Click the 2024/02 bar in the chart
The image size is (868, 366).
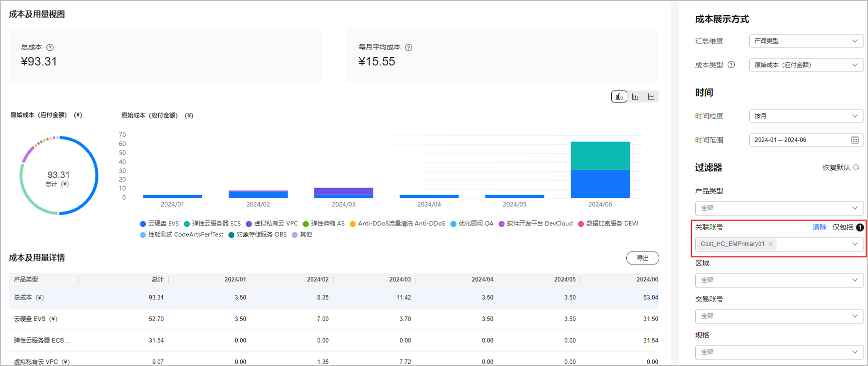coord(258,194)
